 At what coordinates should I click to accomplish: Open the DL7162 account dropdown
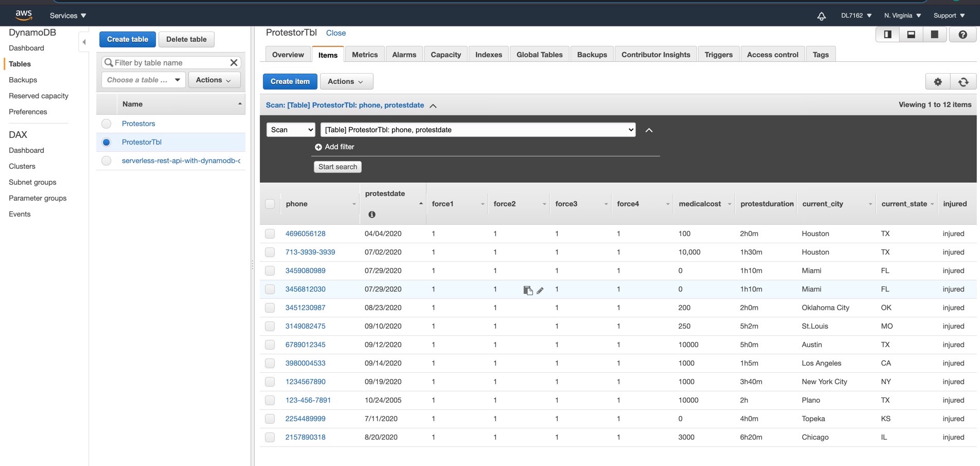pos(856,15)
